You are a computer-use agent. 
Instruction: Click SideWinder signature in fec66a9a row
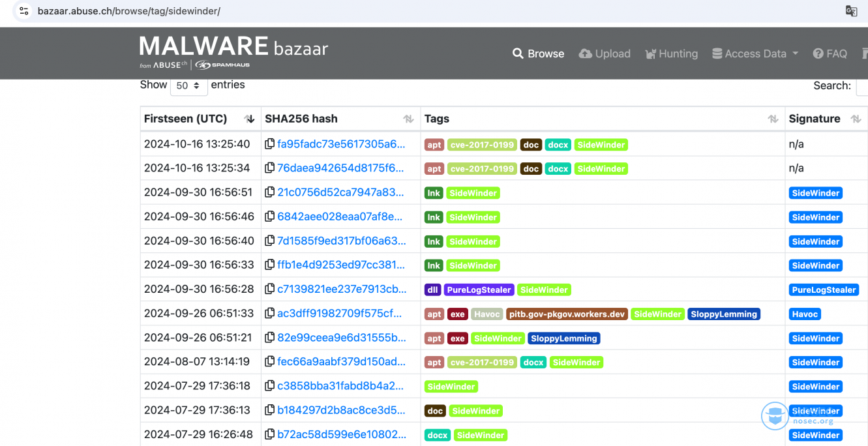pyautogui.click(x=816, y=363)
